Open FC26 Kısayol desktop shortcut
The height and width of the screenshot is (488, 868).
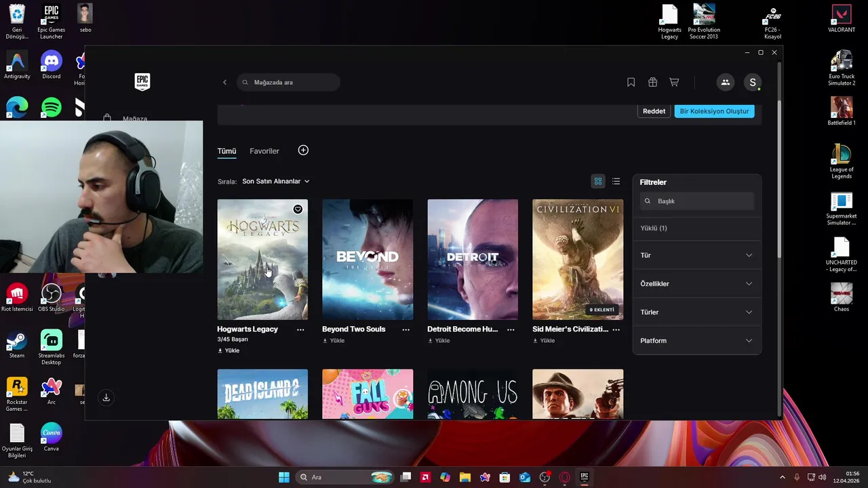click(x=772, y=22)
